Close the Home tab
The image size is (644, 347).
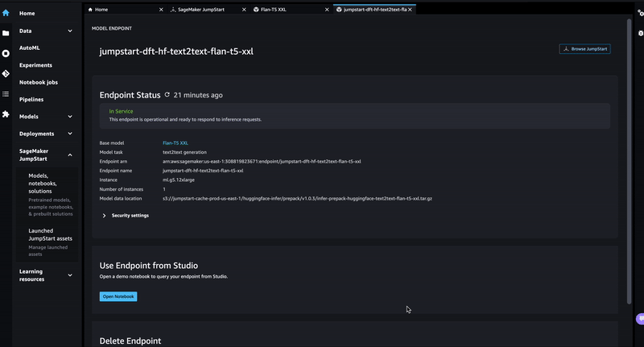(161, 10)
